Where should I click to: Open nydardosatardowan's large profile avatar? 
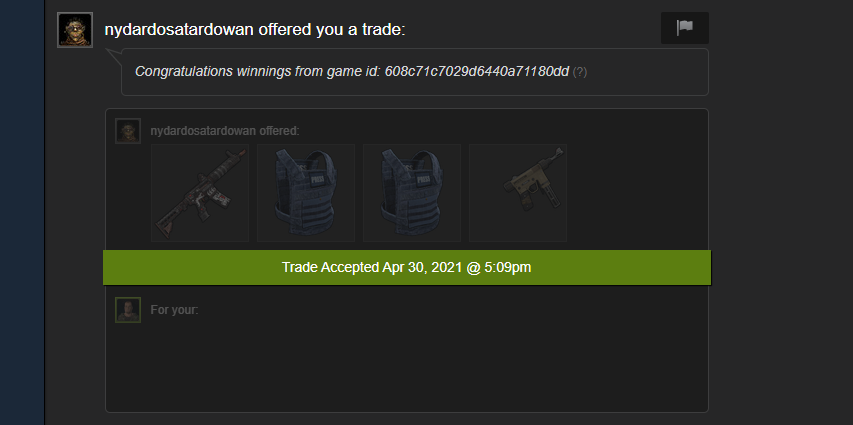pos(75,30)
